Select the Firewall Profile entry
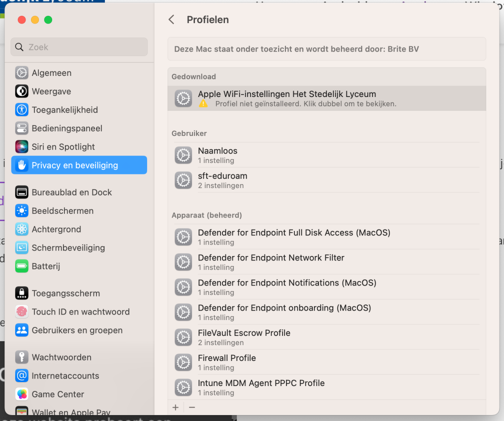This screenshot has height=421, width=504. tap(227, 362)
